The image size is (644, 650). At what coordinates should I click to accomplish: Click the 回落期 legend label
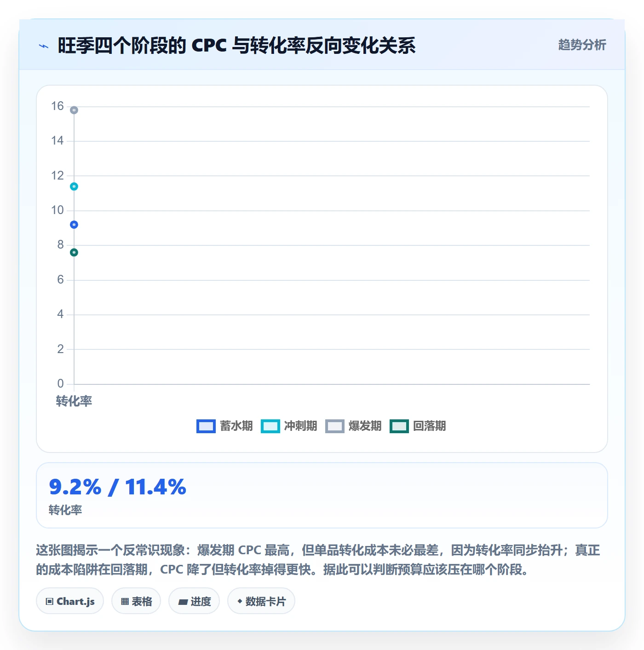click(x=430, y=426)
